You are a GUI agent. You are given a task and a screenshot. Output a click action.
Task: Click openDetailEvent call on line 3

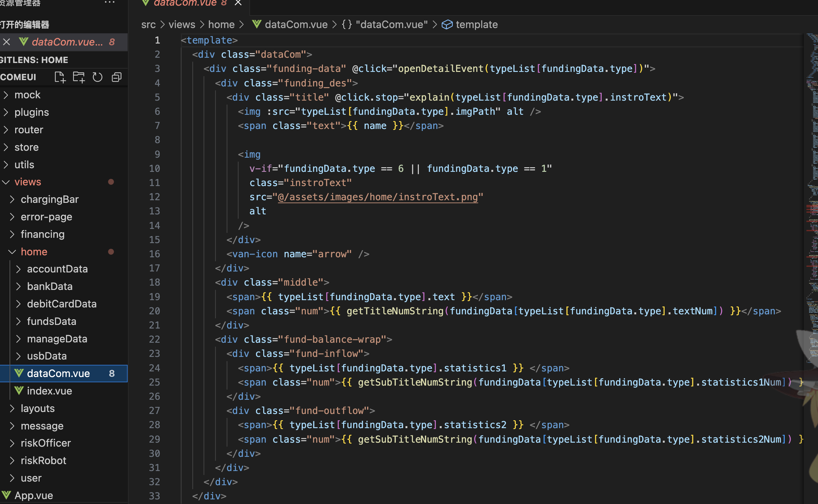coord(441,69)
